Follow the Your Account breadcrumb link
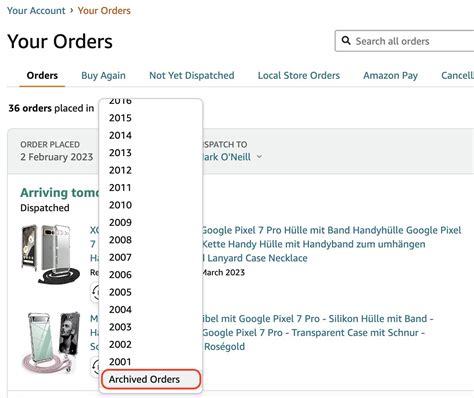 (x=36, y=11)
